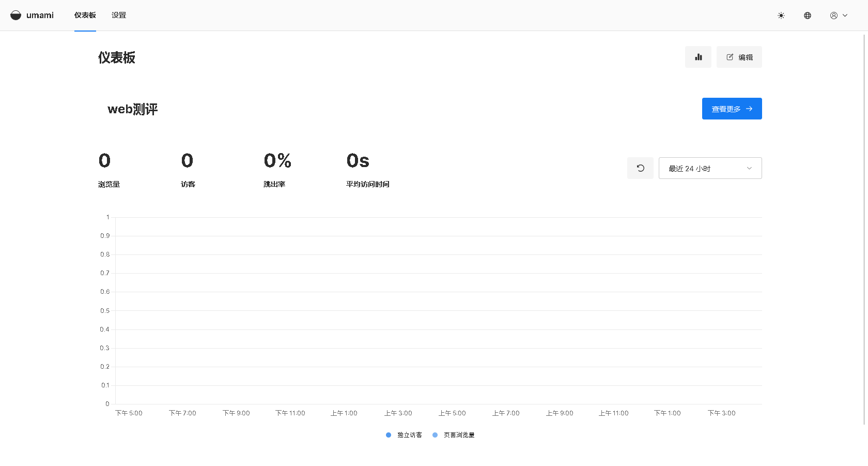Toggle the 页面浏览量 legend item
The height and width of the screenshot is (466, 868).
[x=454, y=435]
